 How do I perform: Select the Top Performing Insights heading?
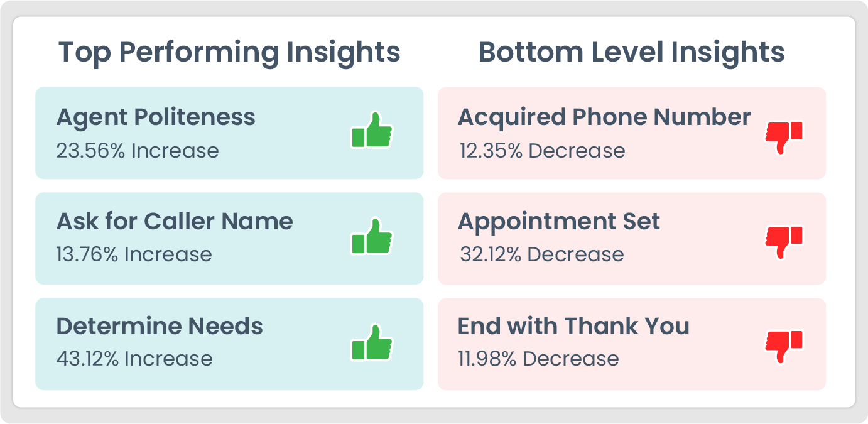pyautogui.click(x=229, y=52)
